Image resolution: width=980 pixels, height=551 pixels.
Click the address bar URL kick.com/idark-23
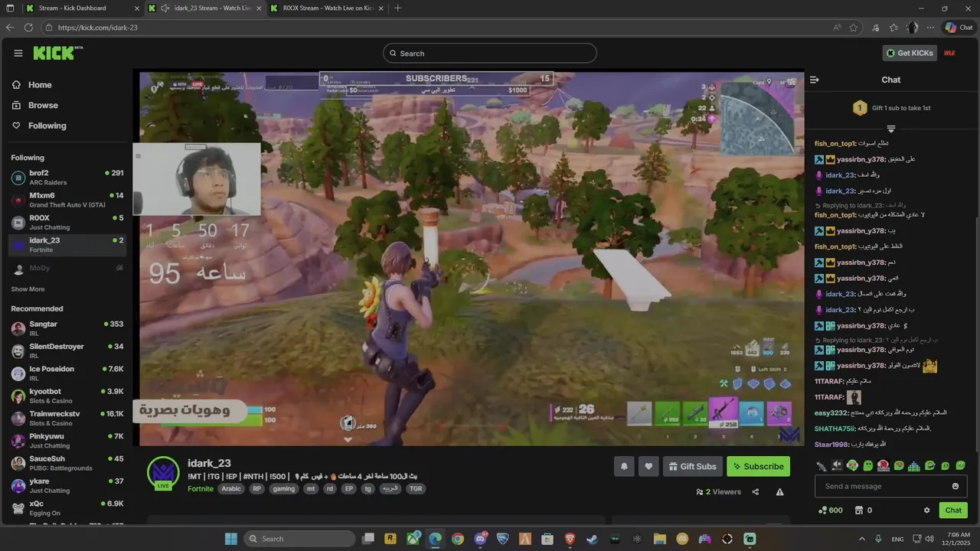(98, 28)
